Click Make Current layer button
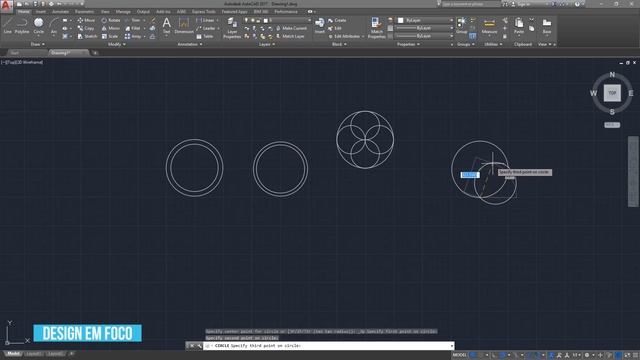This screenshot has width=640, height=360. [291, 28]
